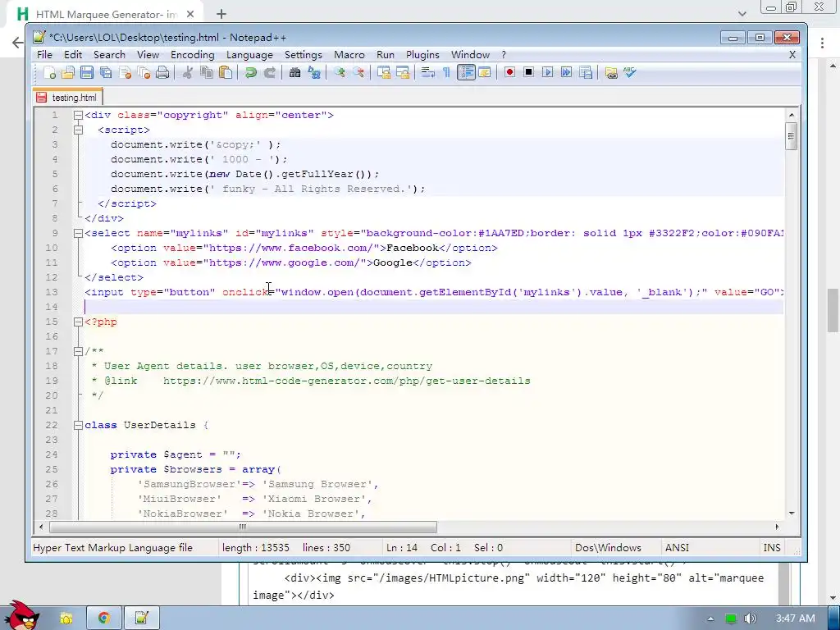Toggle synchronized vertical scrolling icon
This screenshot has height=630, width=840.
[x=384, y=73]
